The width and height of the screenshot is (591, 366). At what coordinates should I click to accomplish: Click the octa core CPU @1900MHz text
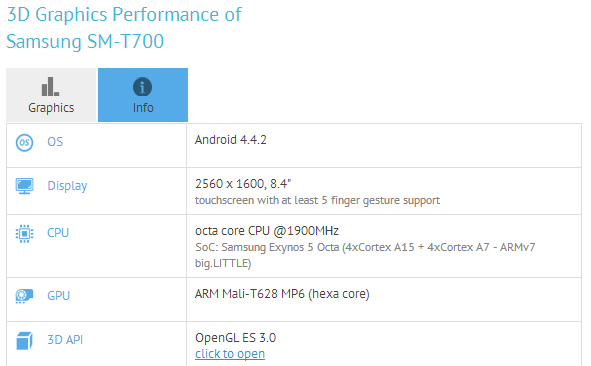pyautogui.click(x=267, y=231)
